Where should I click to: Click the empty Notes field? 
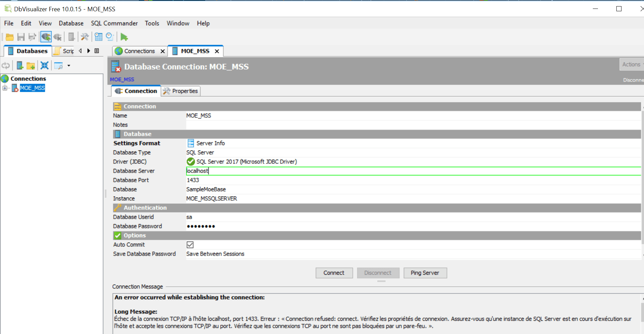[x=413, y=125]
